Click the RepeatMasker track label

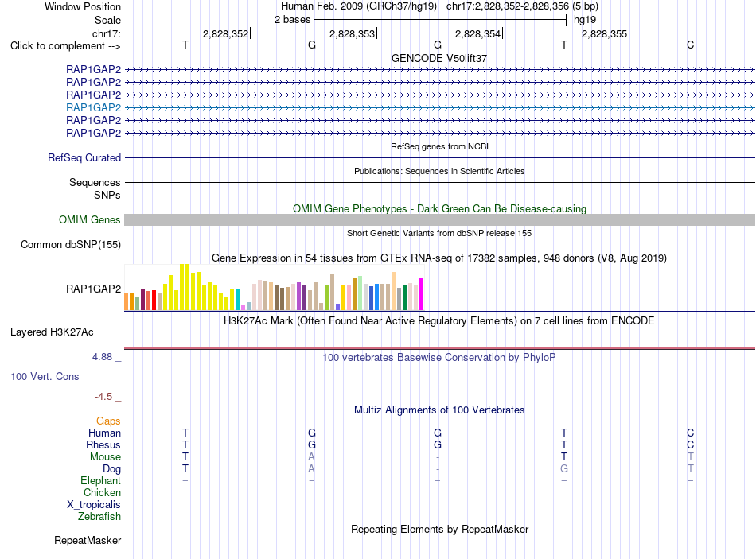[88, 540]
